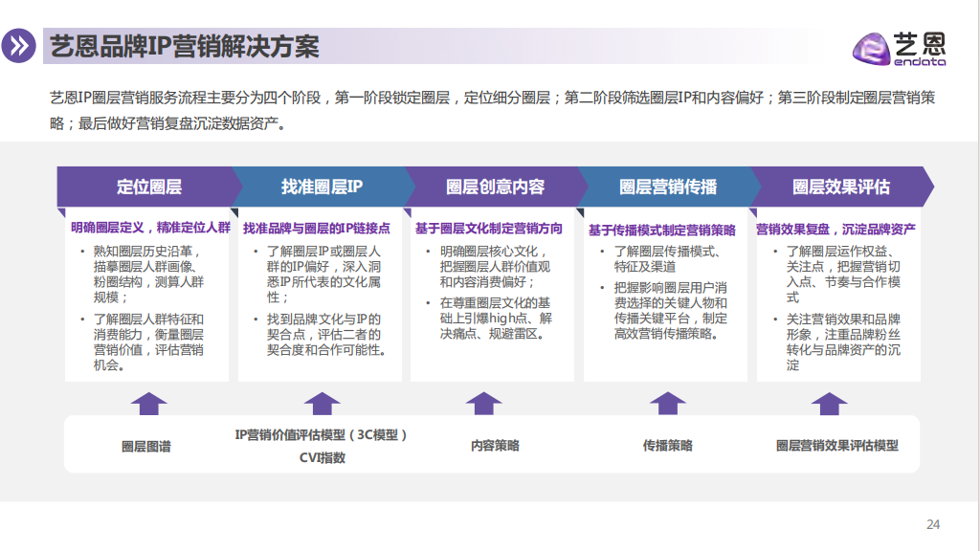Screen dimensions: 980x551
Task: Click the 营销效果复盘，沉淀品牌资产 subheading
Action: 835,229
